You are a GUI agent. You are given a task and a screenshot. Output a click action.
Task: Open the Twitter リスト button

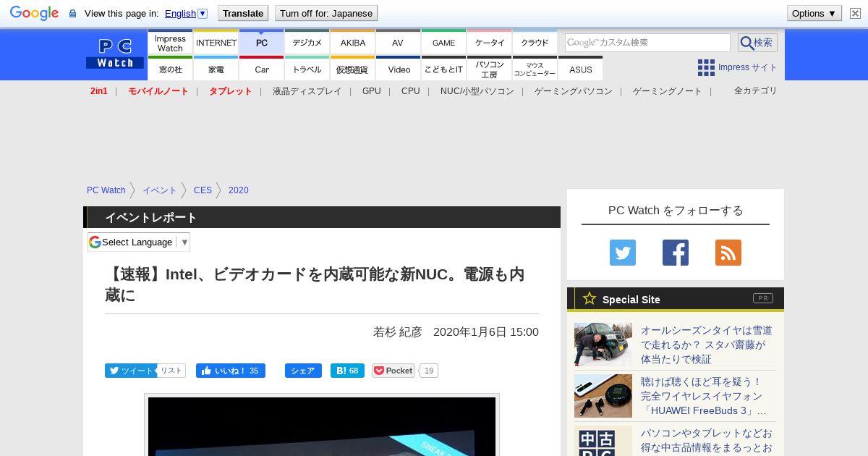[x=171, y=371]
